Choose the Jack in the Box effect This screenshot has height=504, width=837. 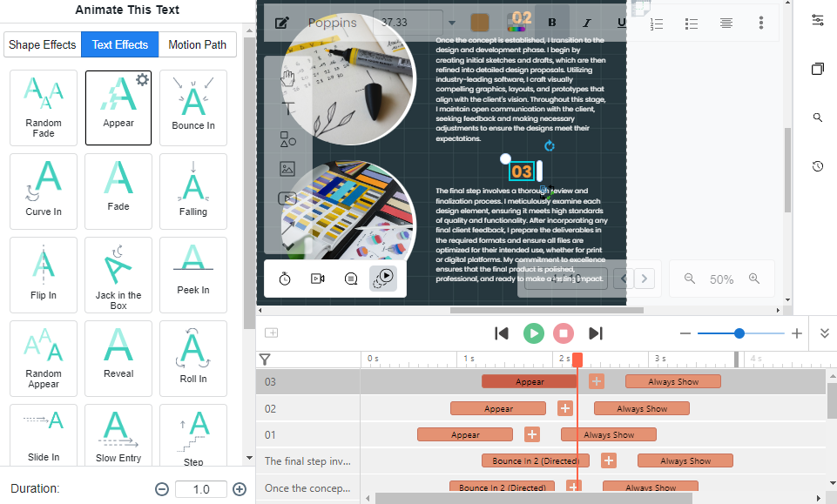(x=118, y=274)
